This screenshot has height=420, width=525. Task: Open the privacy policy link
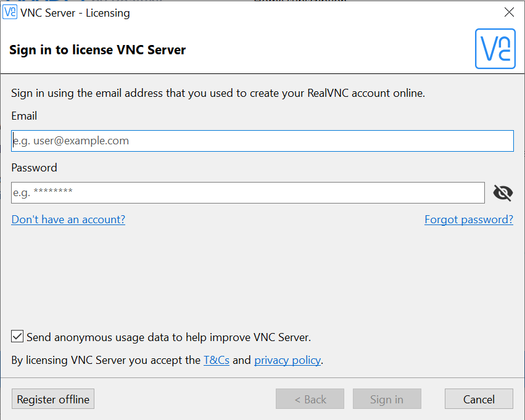point(287,360)
